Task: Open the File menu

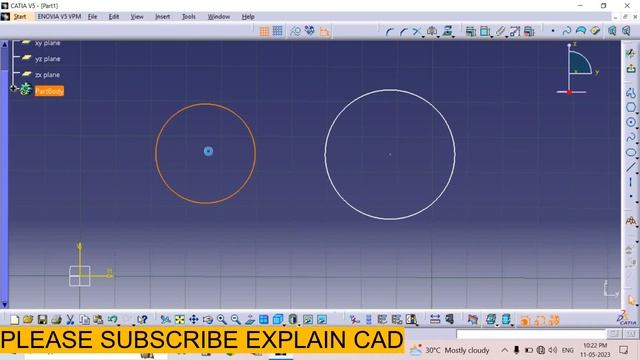Action: click(x=93, y=17)
